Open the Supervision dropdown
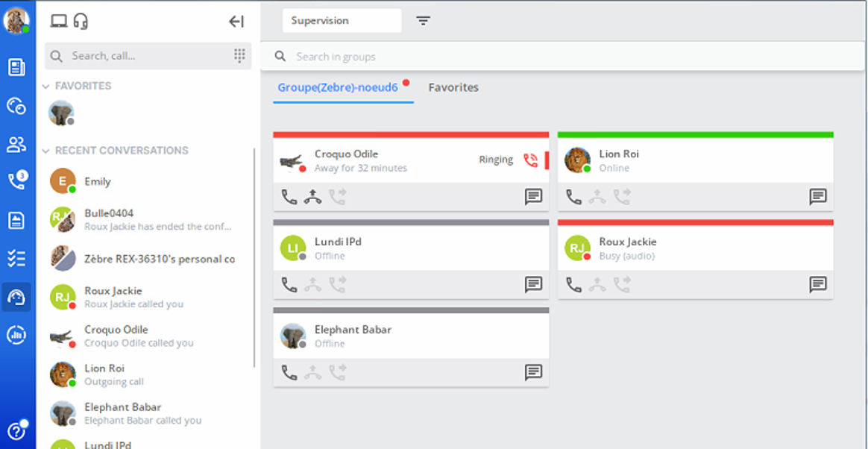The image size is (868, 449). pos(342,20)
